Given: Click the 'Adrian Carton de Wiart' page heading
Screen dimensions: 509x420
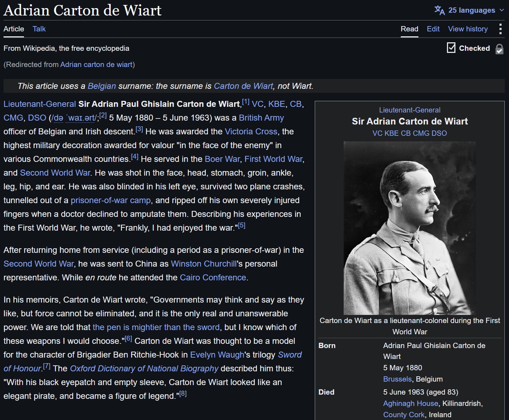Looking at the screenshot, I should tap(82, 10).
